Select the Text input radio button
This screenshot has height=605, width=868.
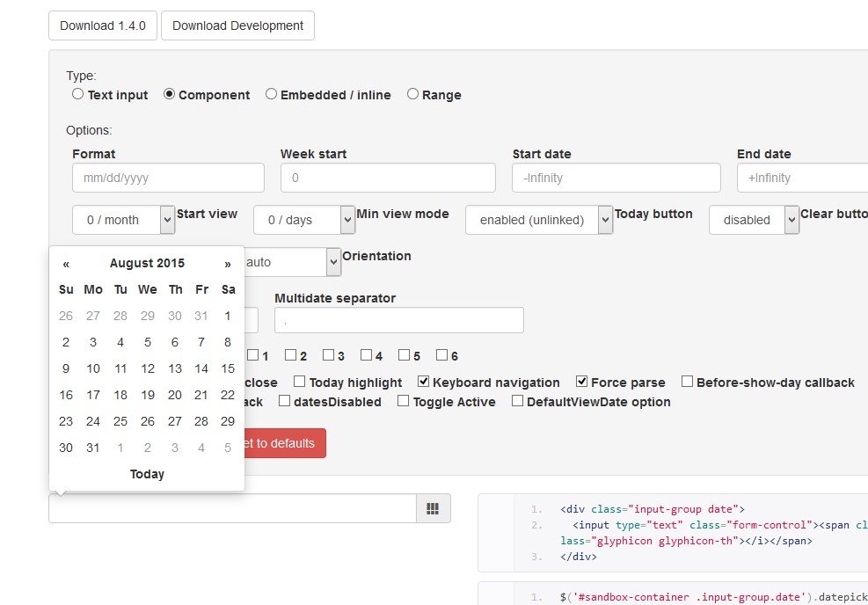[78, 94]
